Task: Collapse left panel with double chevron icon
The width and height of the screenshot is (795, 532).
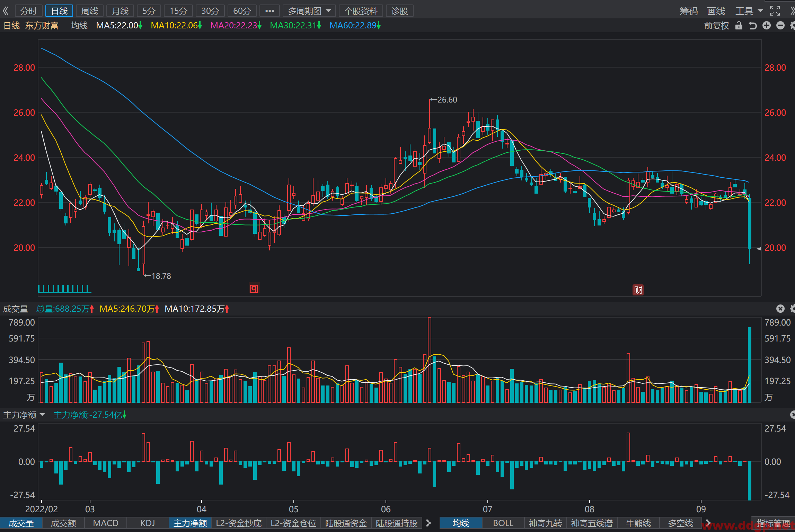Action: (x=6, y=11)
